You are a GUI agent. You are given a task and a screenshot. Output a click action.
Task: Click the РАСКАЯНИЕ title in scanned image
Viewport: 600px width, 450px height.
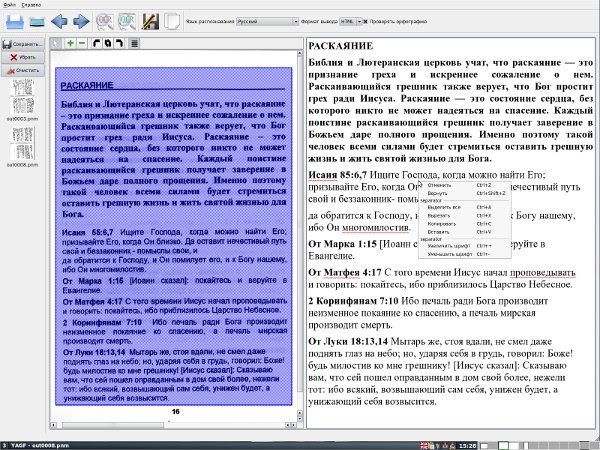pos(87,85)
